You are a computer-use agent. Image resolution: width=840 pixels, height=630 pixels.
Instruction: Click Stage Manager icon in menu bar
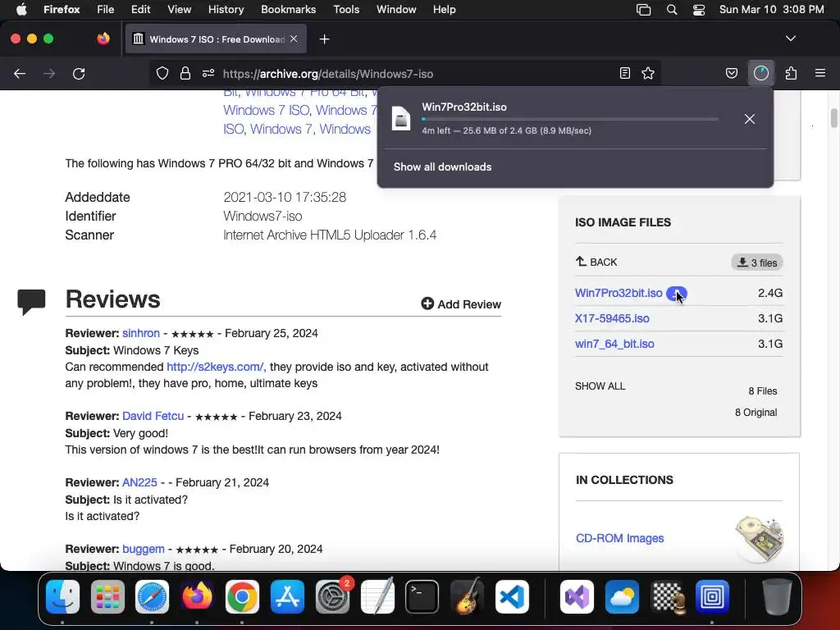click(643, 10)
